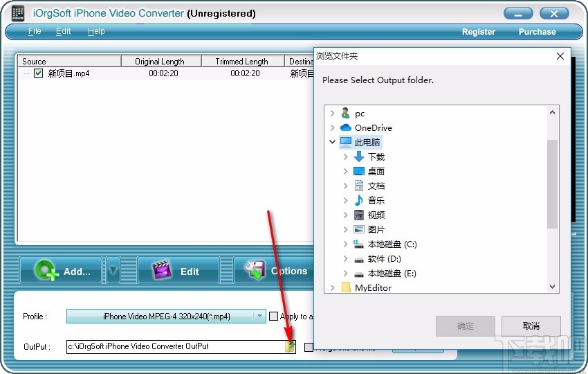Click folder tree scrollbar down arrow
Image resolution: width=588 pixels, height=374 pixels.
(x=552, y=287)
